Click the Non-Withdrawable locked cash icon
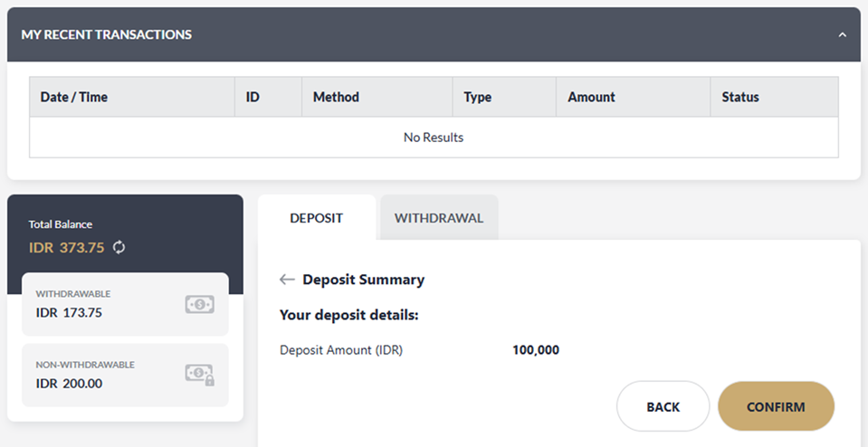 [199, 375]
